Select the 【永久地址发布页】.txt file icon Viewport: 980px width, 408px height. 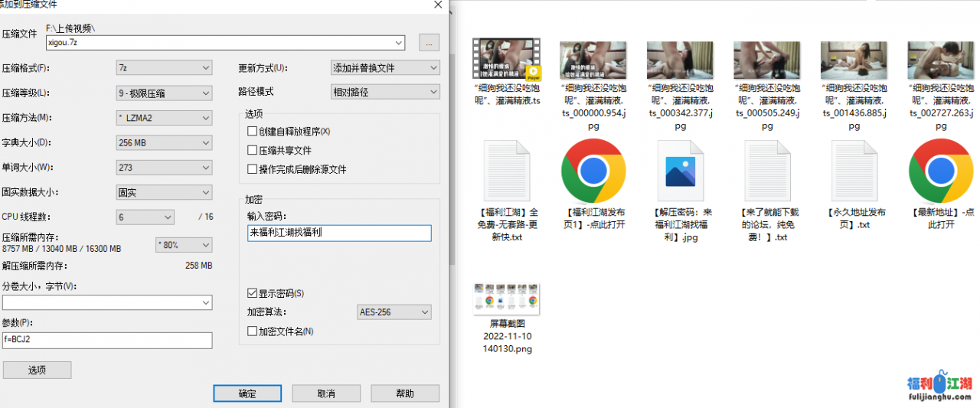[x=854, y=171]
